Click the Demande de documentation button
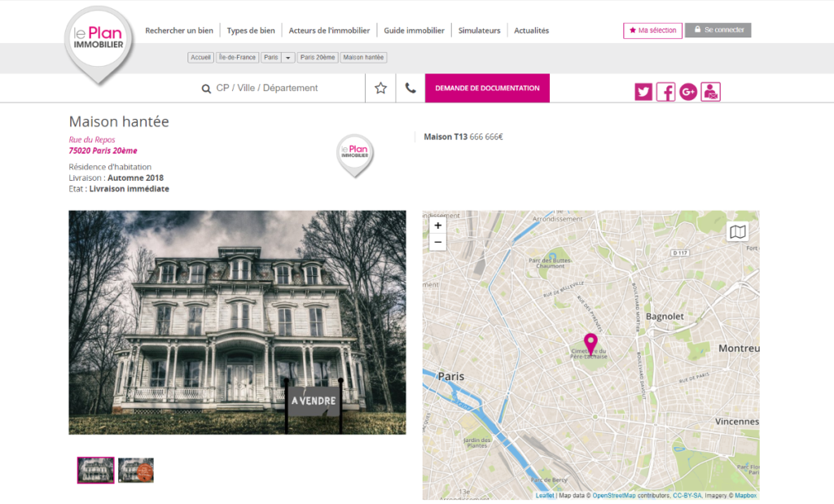Image resolution: width=834 pixels, height=504 pixels. pos(487,88)
